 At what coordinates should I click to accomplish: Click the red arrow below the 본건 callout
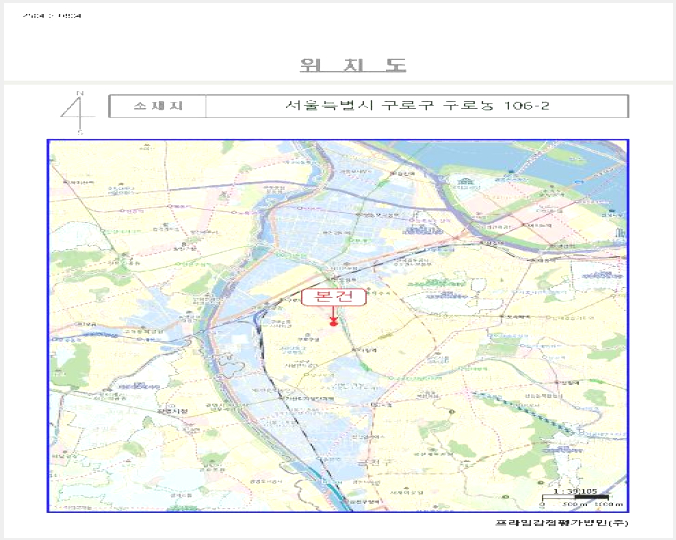(333, 313)
